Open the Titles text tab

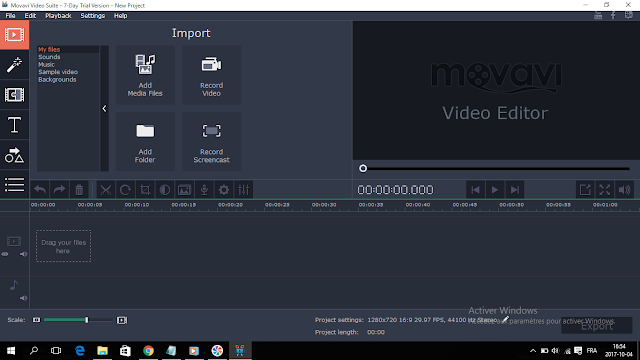(x=14, y=125)
